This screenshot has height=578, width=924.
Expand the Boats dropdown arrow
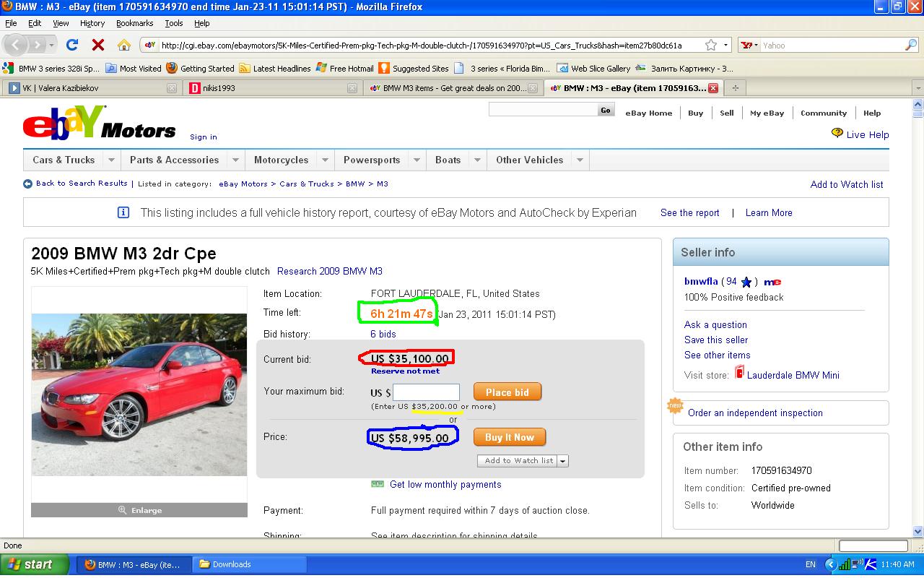coord(477,160)
